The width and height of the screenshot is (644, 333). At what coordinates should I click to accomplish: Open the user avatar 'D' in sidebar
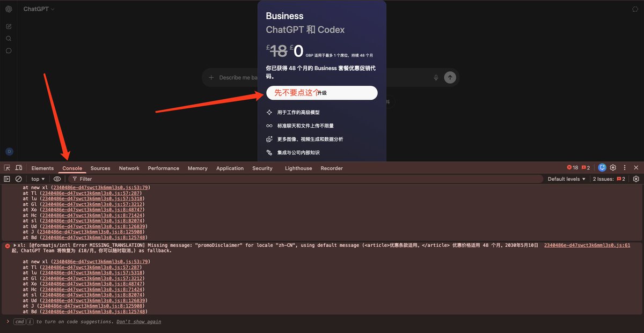(x=9, y=152)
